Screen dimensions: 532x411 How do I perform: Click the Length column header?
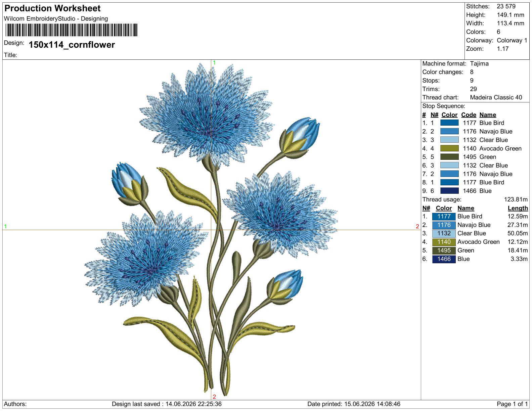pyautogui.click(x=518, y=208)
